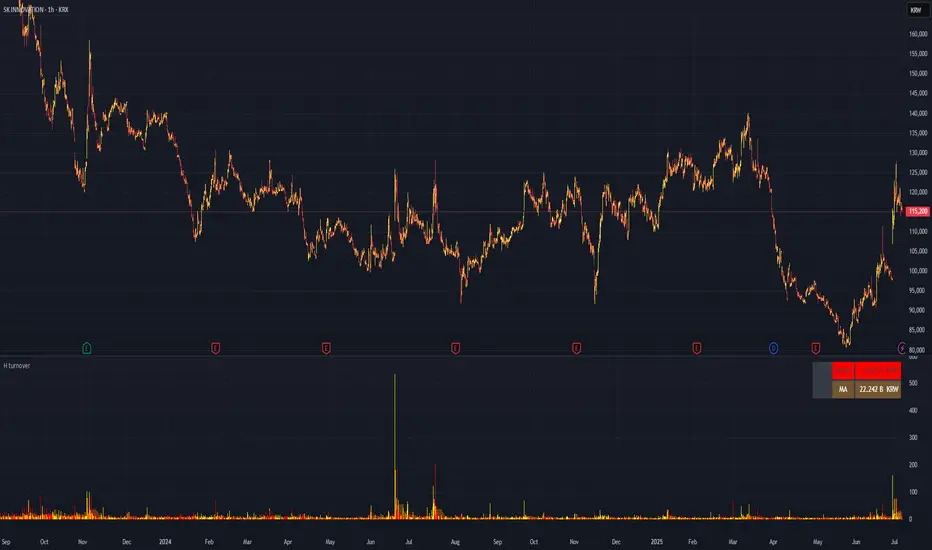The image size is (932, 550).
Task: Open the blue dividend marker near Apr 2025
Action: [x=773, y=348]
